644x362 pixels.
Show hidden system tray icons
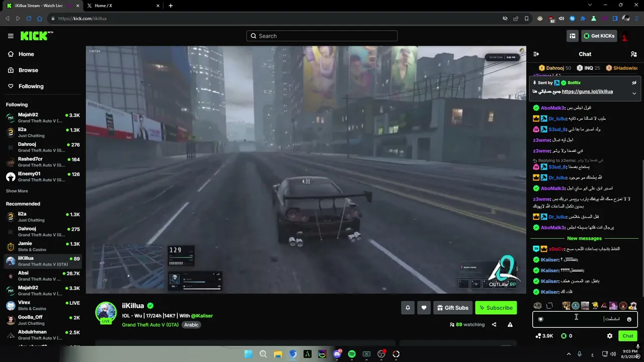pyautogui.click(x=568, y=354)
